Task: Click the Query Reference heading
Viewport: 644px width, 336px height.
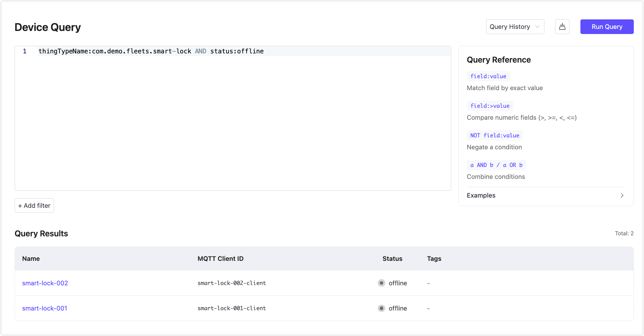Action: pyautogui.click(x=498, y=60)
